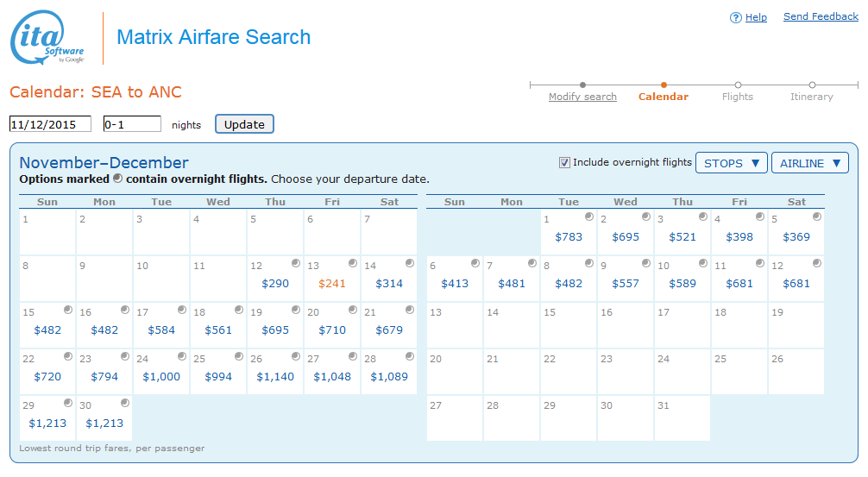Click overnight flight icon on December 5
This screenshot has width=868, height=477.
(x=816, y=217)
